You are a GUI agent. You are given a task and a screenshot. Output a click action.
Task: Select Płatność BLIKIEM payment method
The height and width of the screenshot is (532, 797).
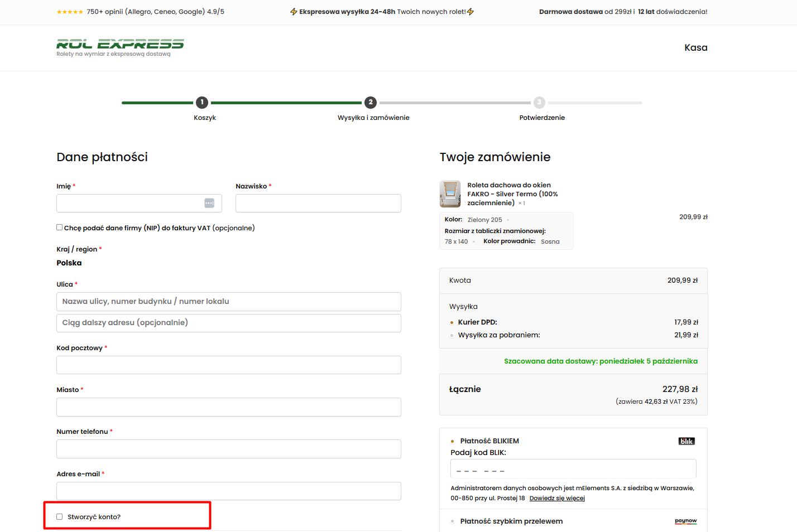point(453,441)
